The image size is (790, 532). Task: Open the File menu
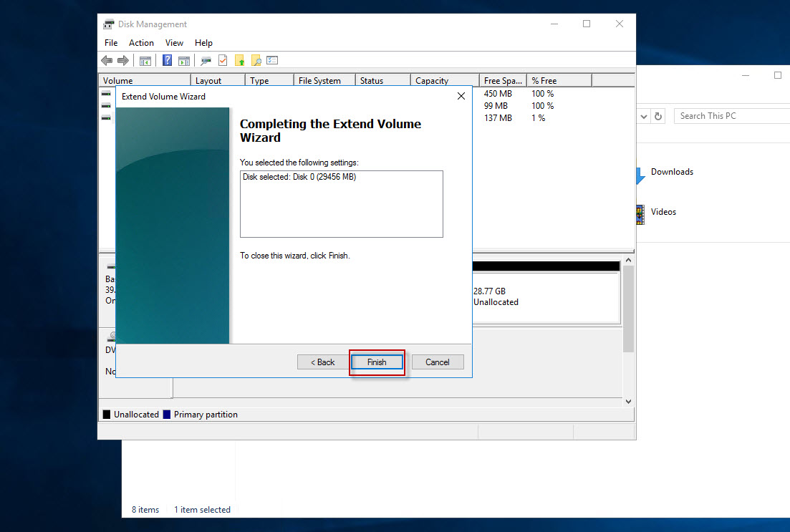[x=111, y=43]
